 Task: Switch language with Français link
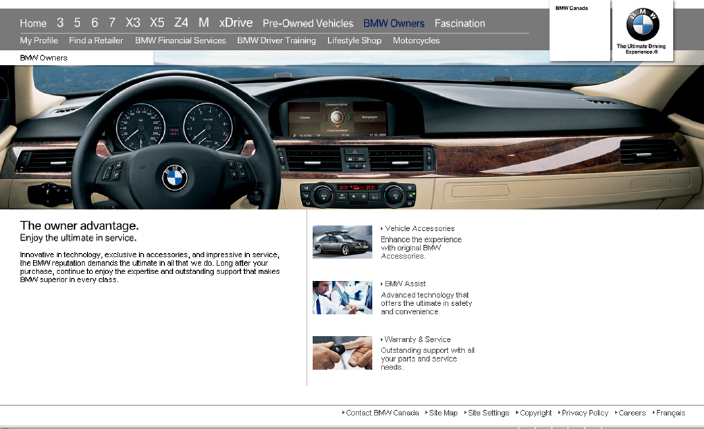point(671,413)
